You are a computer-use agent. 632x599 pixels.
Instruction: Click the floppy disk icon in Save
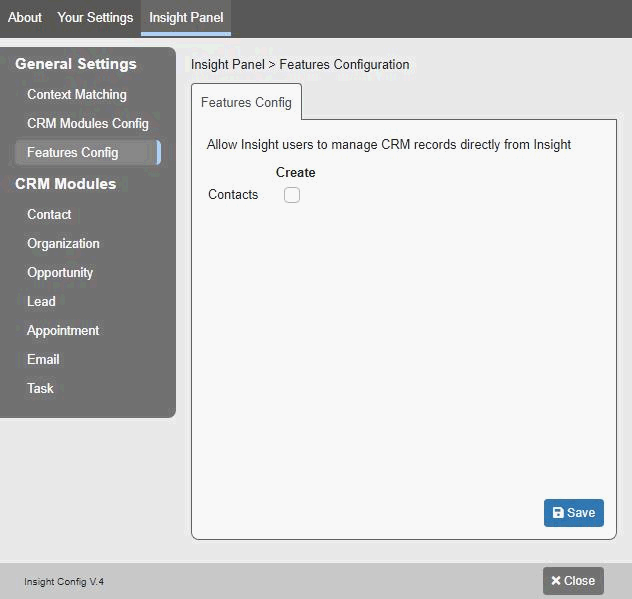(x=558, y=513)
